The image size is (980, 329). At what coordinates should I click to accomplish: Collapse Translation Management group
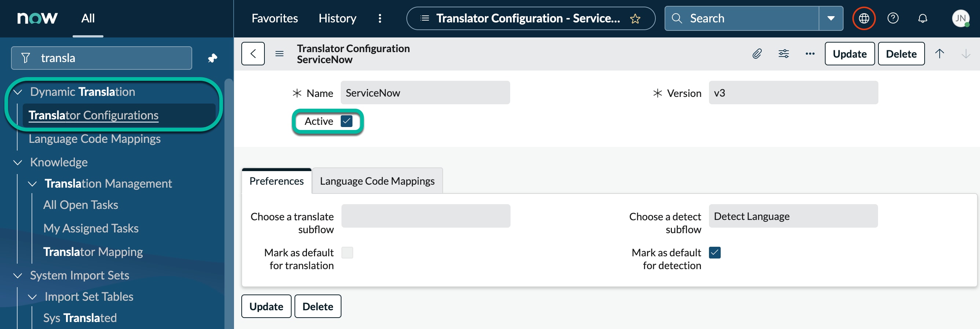(32, 184)
